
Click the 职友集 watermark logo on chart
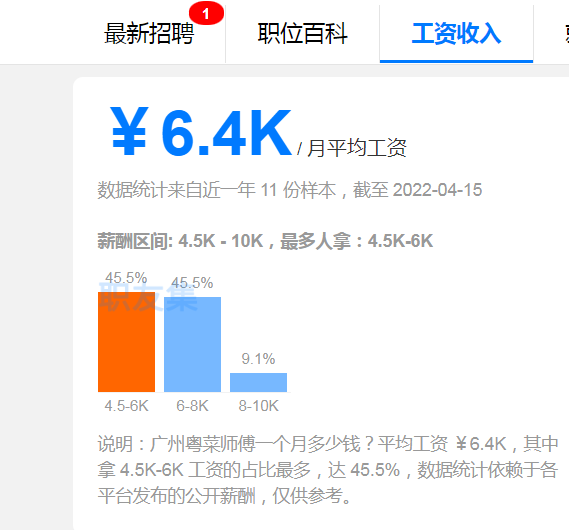[148, 297]
